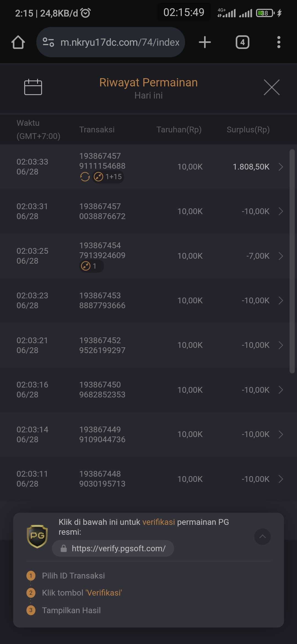Tap the browser home icon

coord(18,42)
